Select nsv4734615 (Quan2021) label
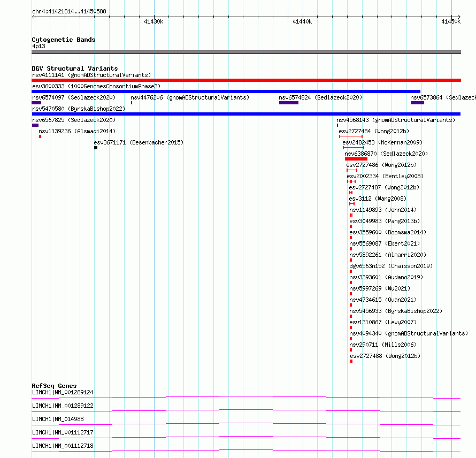The height and width of the screenshot is (458, 476). [383, 300]
